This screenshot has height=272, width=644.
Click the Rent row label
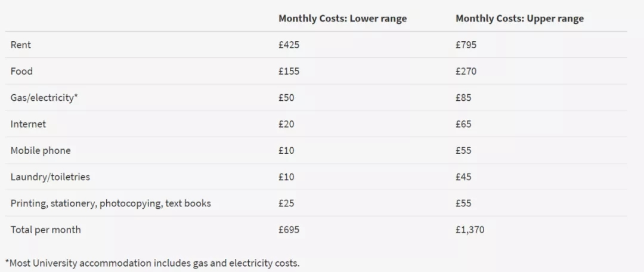21,45
